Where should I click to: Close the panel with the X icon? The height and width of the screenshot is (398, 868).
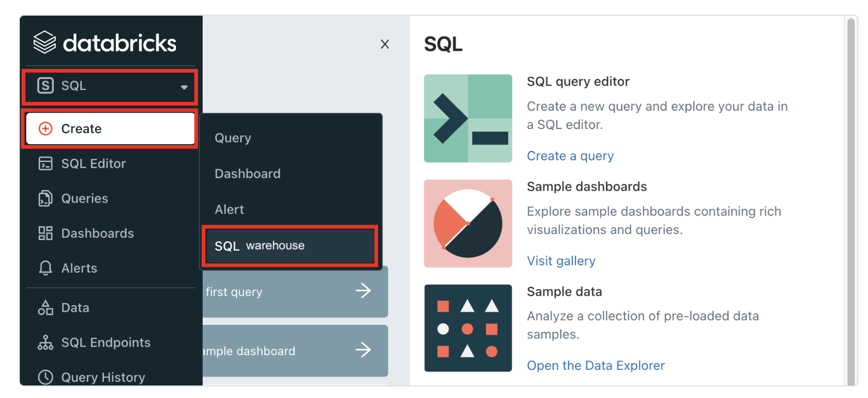[385, 44]
